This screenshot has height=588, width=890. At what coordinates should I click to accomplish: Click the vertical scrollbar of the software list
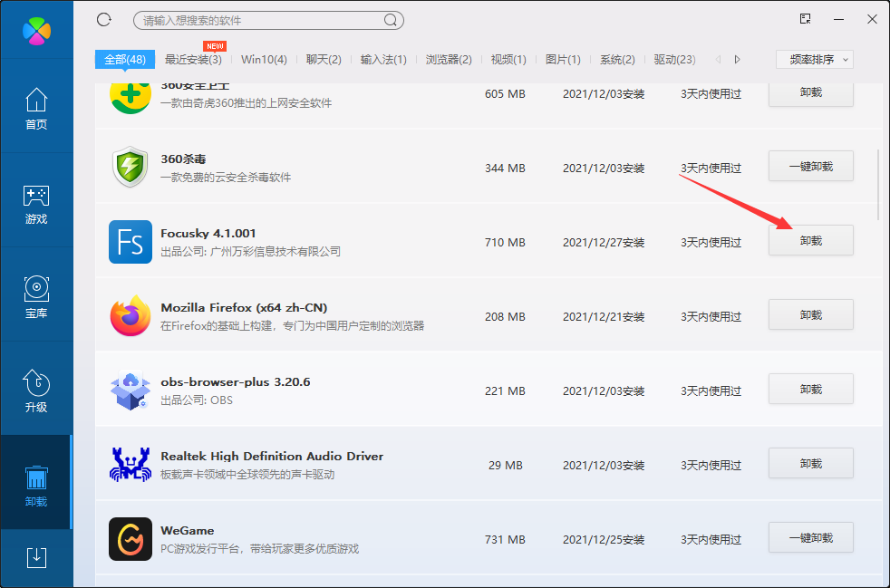(878, 185)
